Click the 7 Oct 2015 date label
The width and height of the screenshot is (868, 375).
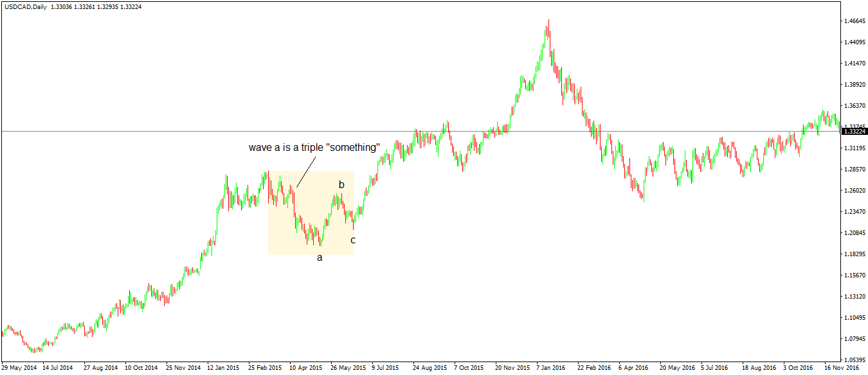point(469,369)
